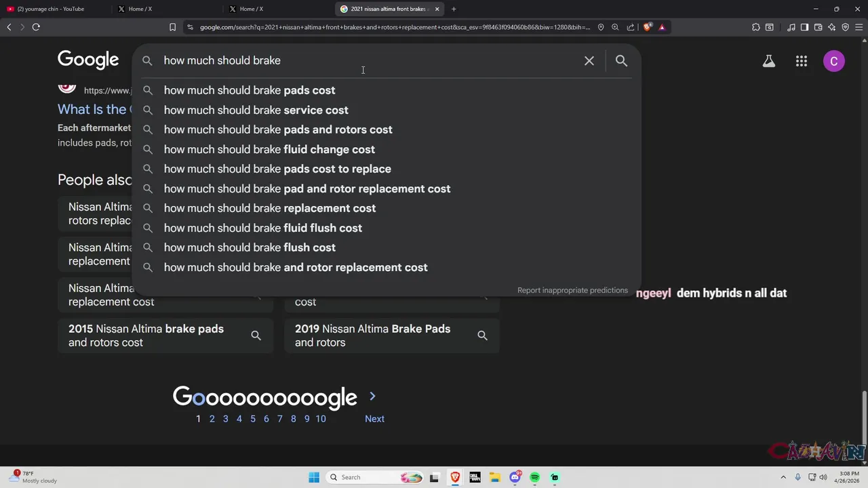
Task: Open the Google apps grid
Action: 802,61
